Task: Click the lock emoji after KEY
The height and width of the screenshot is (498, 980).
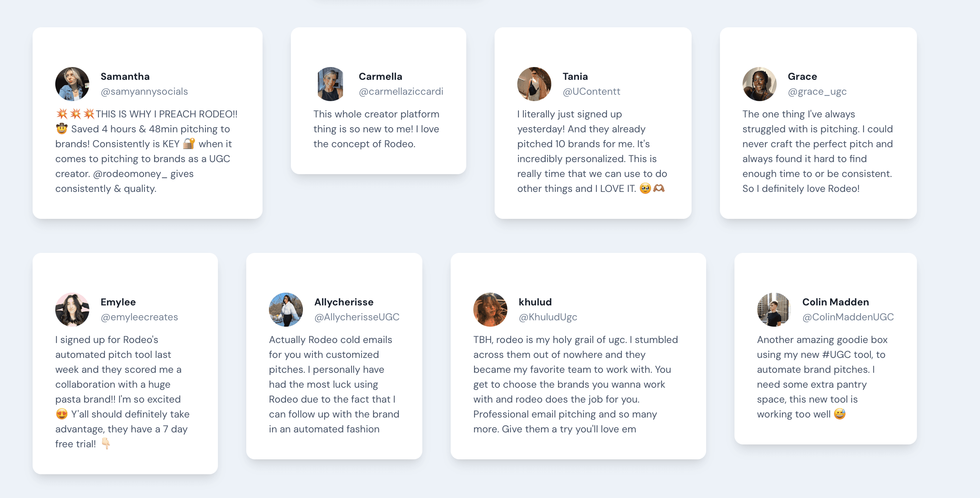Action: [x=189, y=144]
